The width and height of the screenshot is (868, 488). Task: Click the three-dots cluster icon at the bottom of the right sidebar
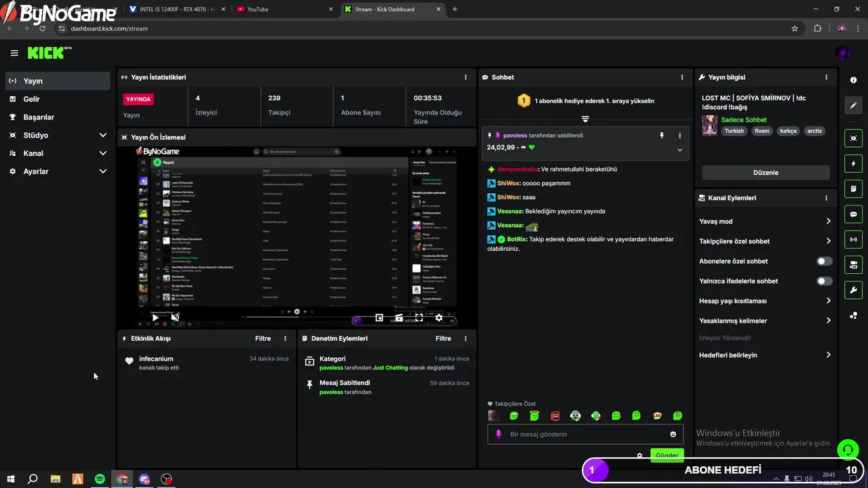coord(853,315)
